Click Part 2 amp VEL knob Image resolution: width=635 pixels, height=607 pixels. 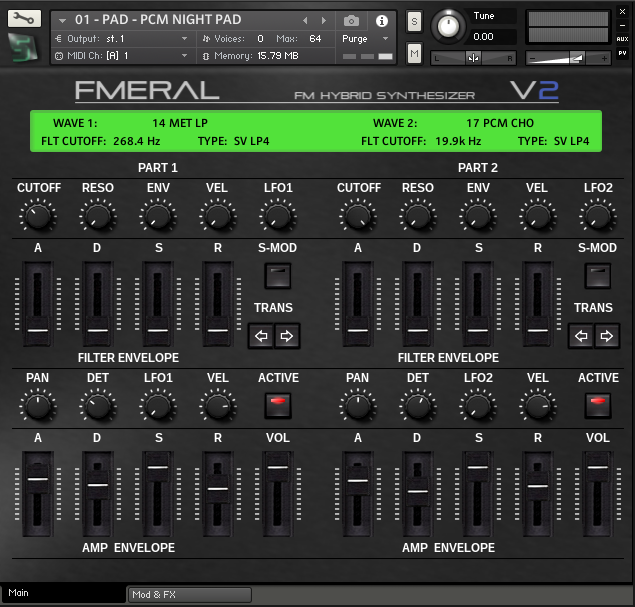click(x=537, y=406)
